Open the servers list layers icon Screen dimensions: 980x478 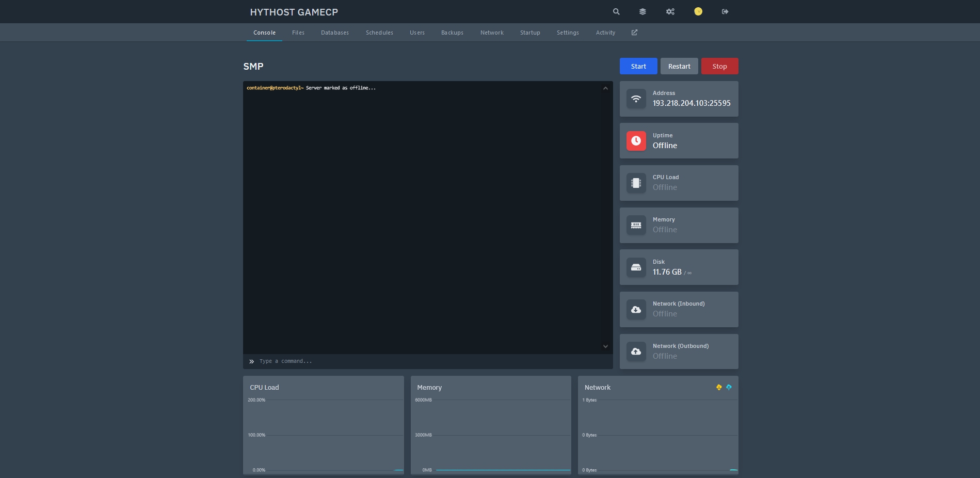(x=642, y=11)
